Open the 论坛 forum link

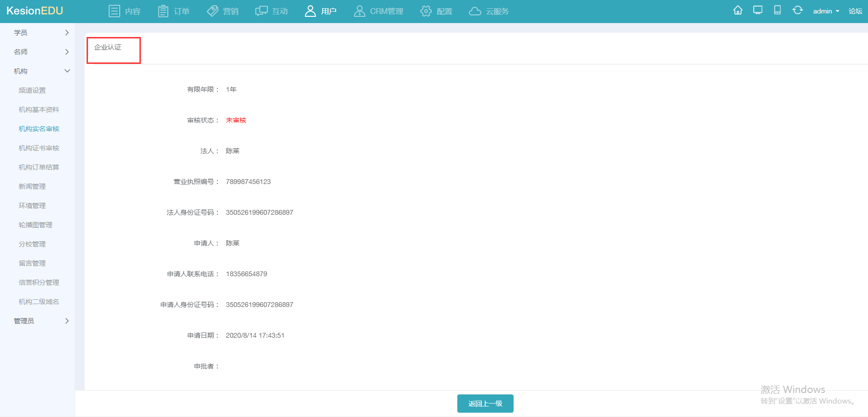coord(855,11)
